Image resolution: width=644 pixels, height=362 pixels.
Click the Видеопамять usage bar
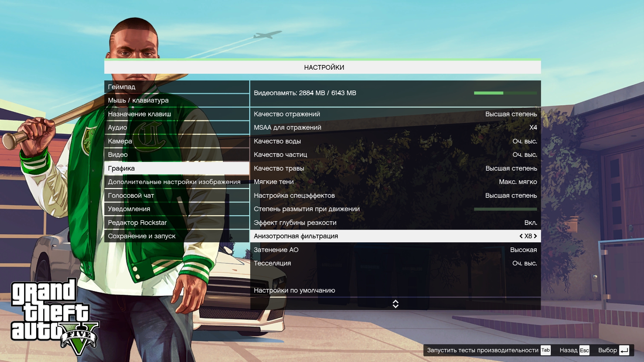coord(505,93)
